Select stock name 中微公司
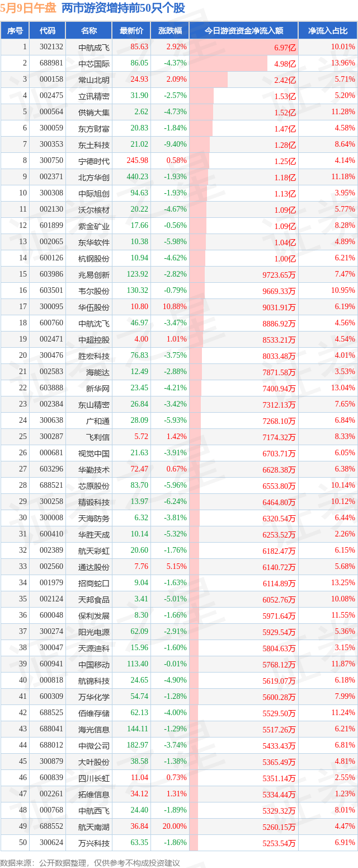Image resolution: width=358 pixels, height=868 pixels. 94,745
